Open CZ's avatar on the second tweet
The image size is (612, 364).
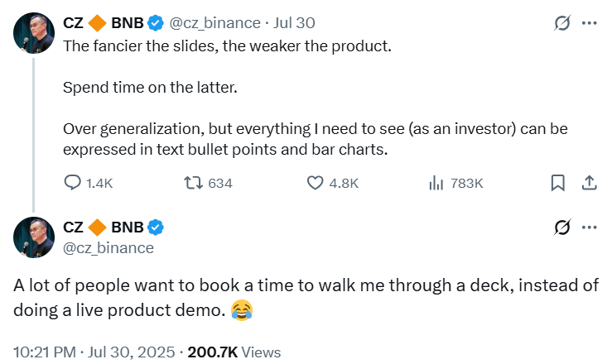(x=34, y=237)
